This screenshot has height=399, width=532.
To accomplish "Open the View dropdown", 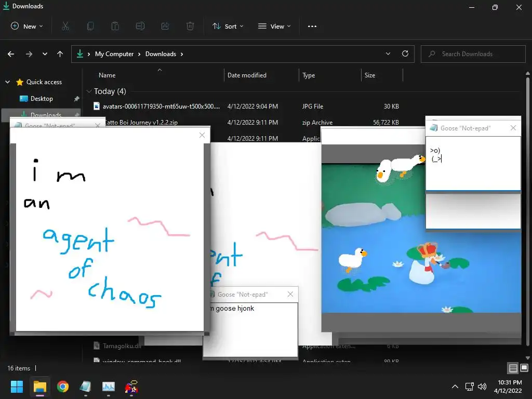I will pos(274,26).
